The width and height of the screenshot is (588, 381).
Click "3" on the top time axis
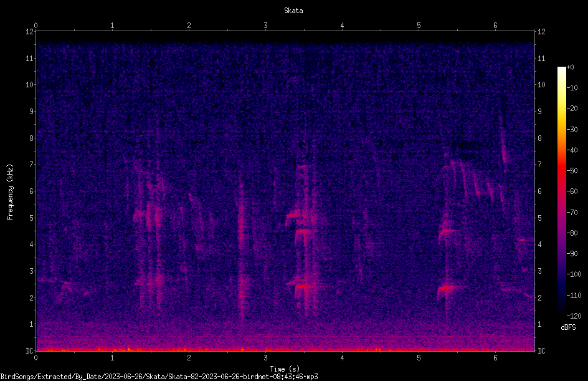click(x=265, y=26)
